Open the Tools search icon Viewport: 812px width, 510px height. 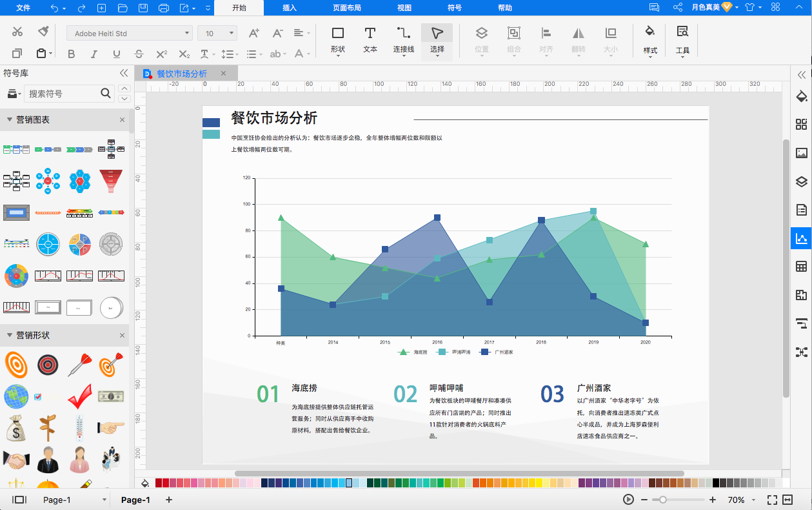682,39
